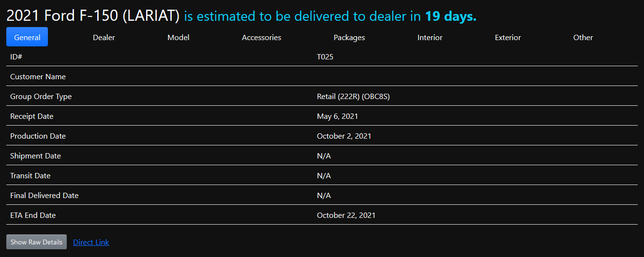This screenshot has height=257, width=644.
Task: Click the Retail (222R) (OBC8S) order type value
Action: (x=353, y=97)
